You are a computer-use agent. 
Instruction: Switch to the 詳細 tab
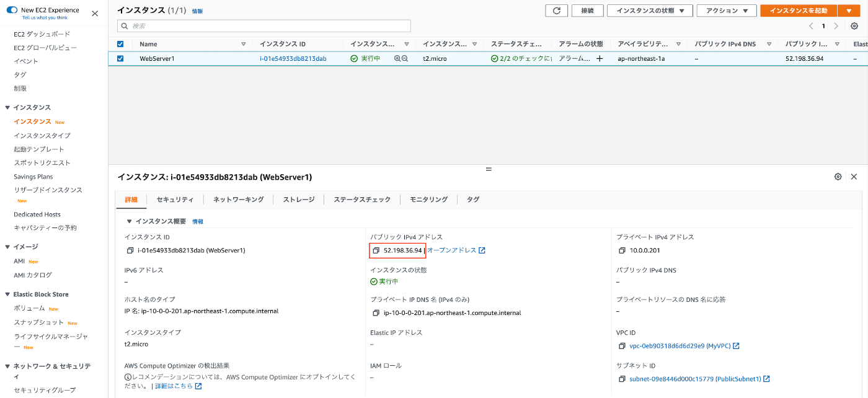(x=131, y=200)
